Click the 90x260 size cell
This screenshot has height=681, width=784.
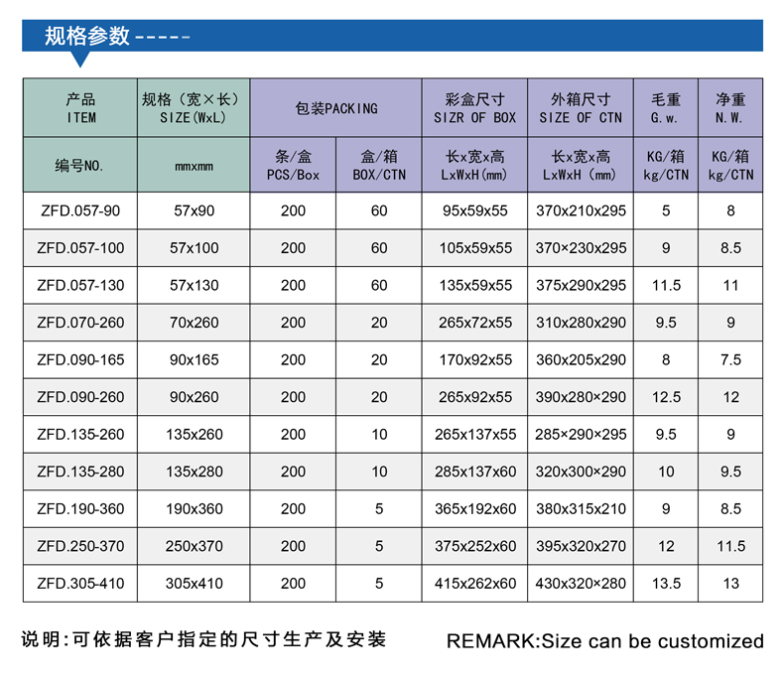(x=194, y=397)
